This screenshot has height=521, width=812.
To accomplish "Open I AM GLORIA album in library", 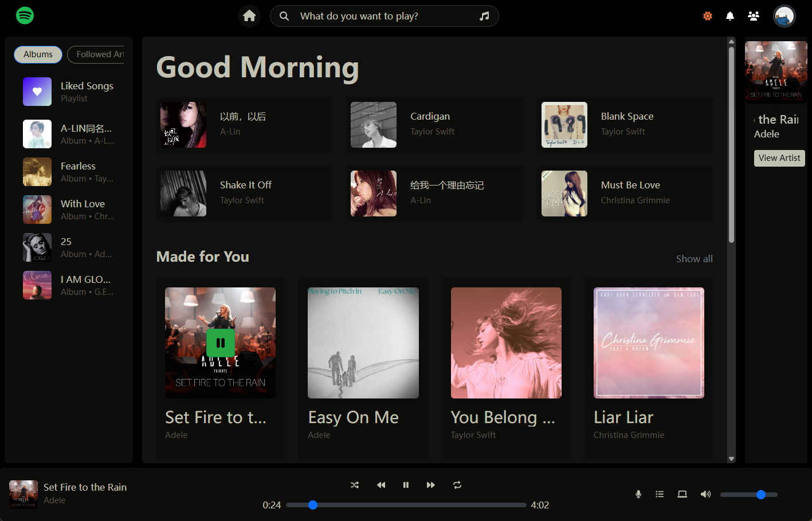I will coord(69,285).
